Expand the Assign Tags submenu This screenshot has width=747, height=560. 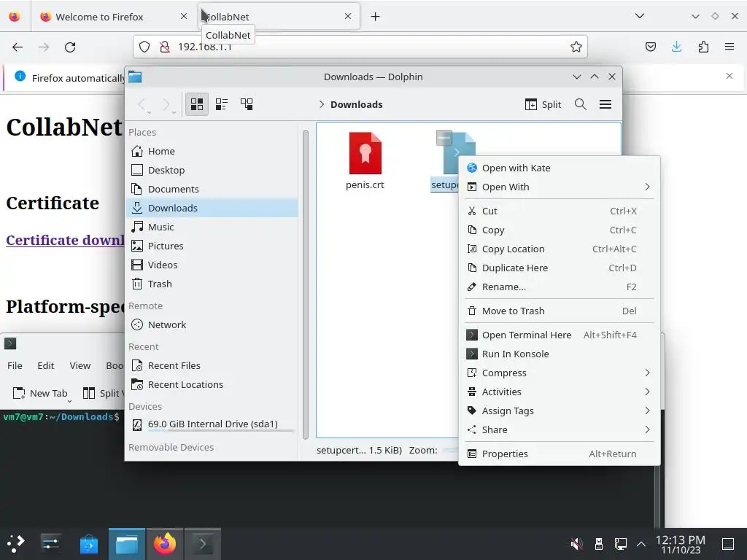[x=559, y=411]
